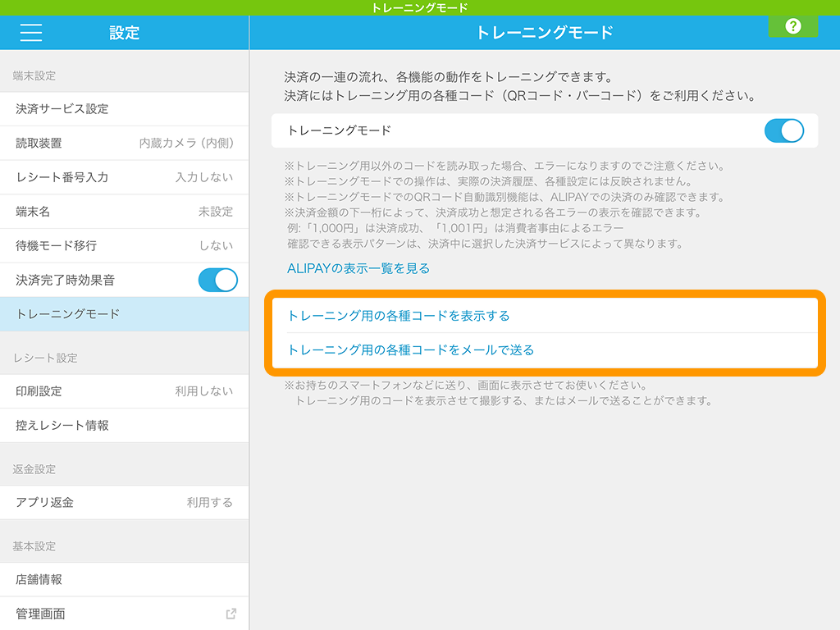
Task: Tap トレーニング用の各種コードを表示する
Action: coord(399,316)
